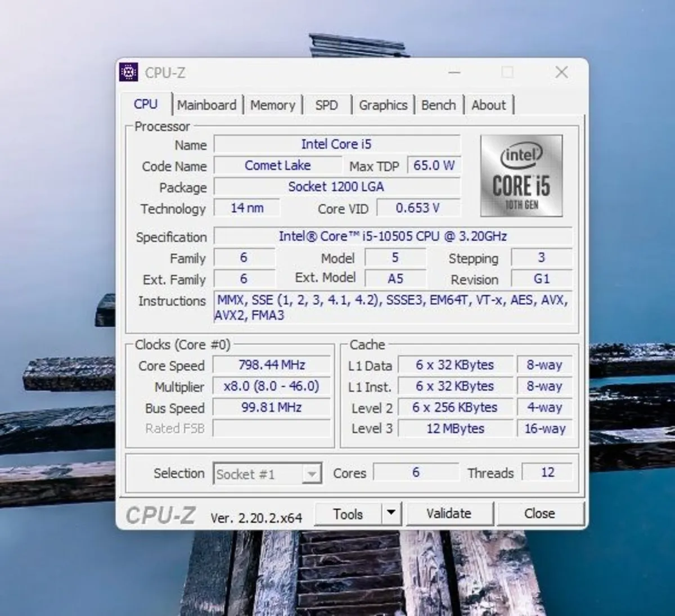Click the Technology value '14 nm'
This screenshot has width=675, height=616.
point(247,208)
